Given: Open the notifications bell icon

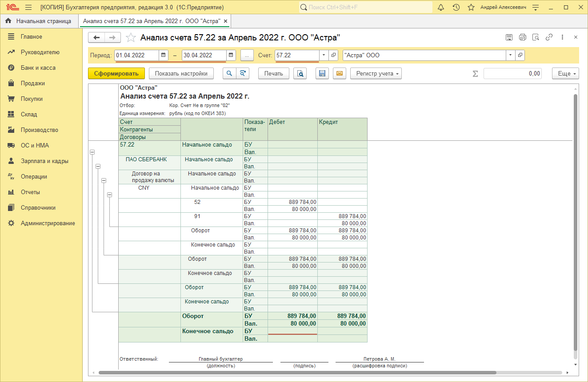Looking at the screenshot, I should point(441,8).
